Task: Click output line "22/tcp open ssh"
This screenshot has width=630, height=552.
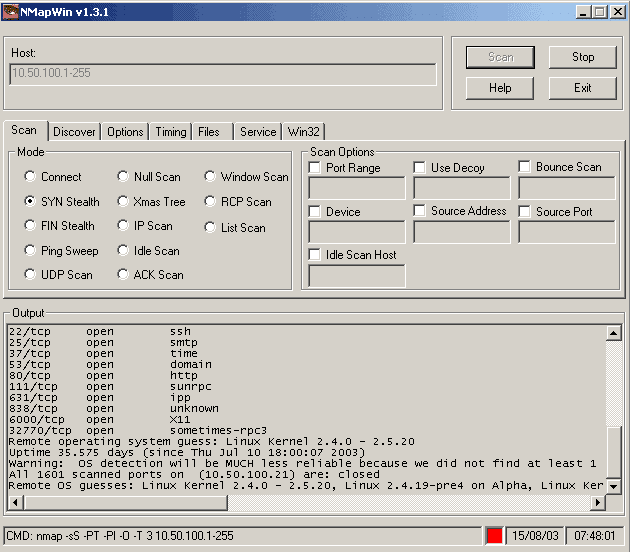Action: pyautogui.click(x=100, y=331)
